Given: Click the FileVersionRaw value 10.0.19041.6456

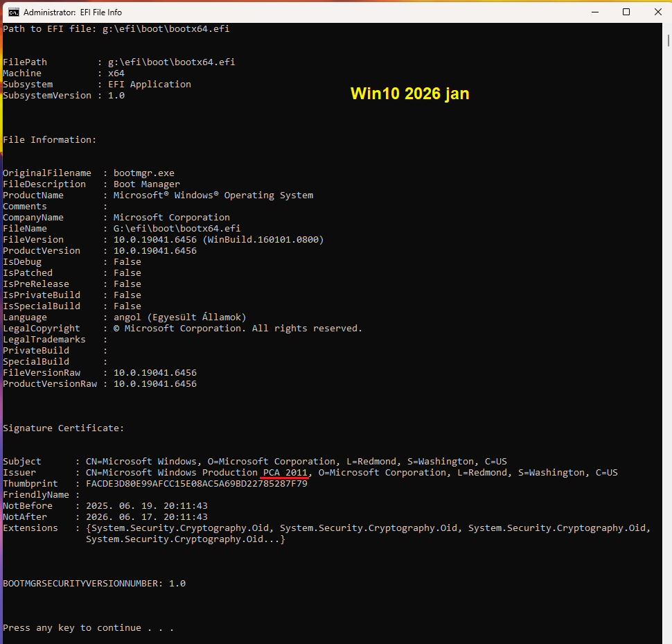Looking at the screenshot, I should coord(155,373).
